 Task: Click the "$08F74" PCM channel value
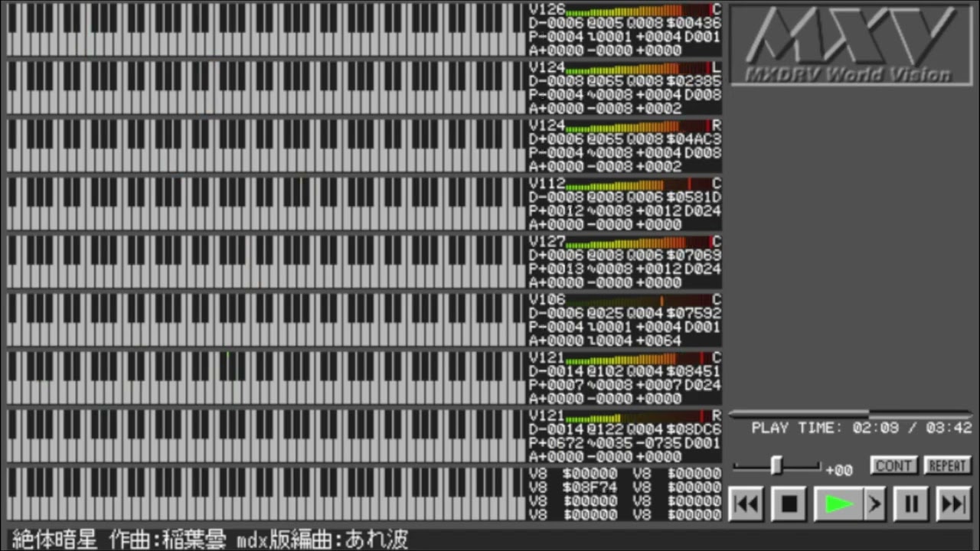pyautogui.click(x=590, y=487)
